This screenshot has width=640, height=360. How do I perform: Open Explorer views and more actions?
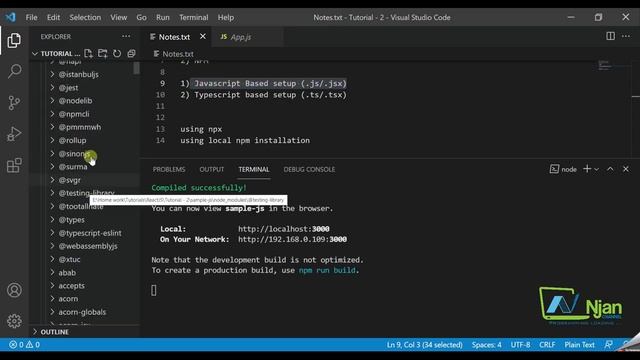[x=126, y=36]
